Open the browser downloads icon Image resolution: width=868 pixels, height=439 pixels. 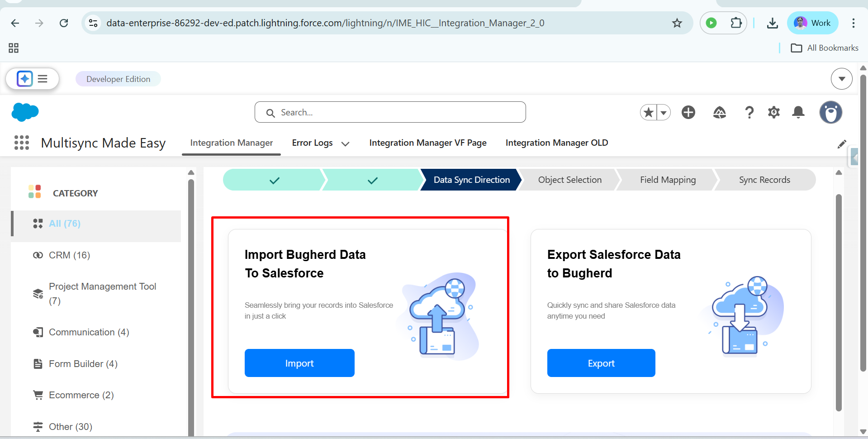click(x=772, y=23)
